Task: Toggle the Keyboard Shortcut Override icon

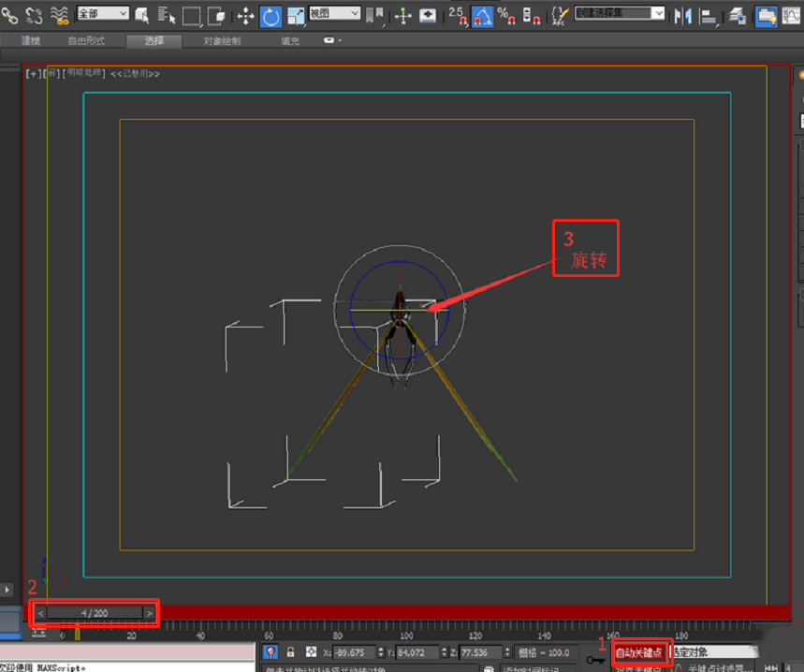Action: pos(428,16)
